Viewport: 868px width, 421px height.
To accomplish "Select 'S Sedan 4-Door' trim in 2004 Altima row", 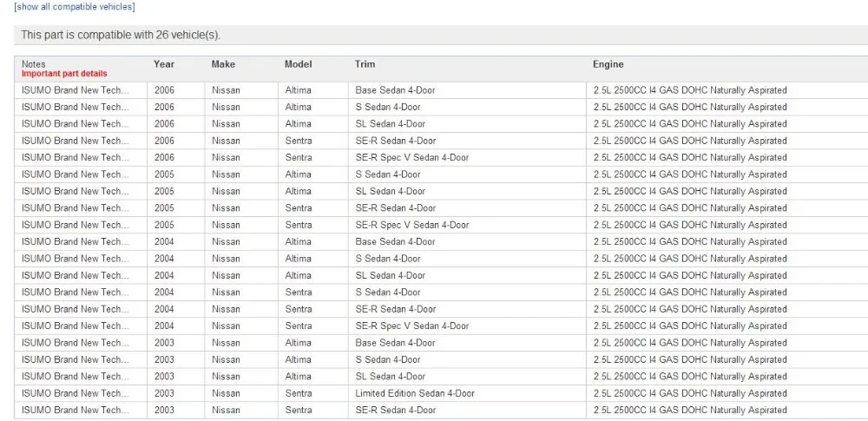I will 387,259.
